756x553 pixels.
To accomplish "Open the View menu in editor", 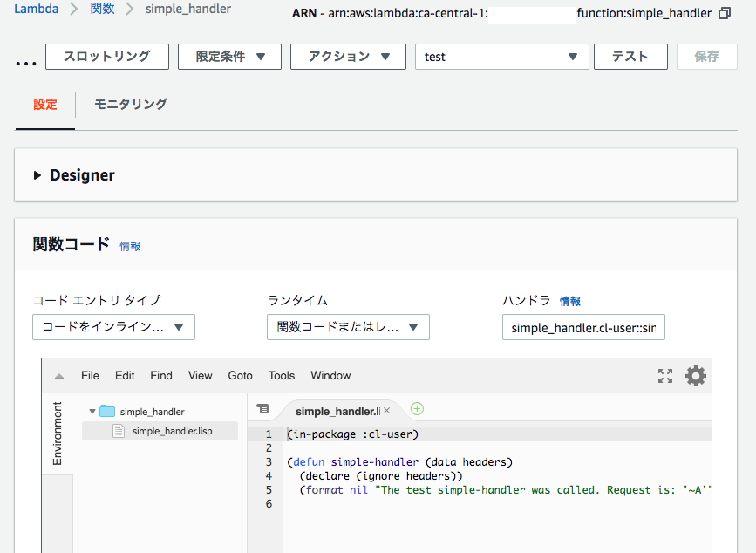I will [x=200, y=376].
